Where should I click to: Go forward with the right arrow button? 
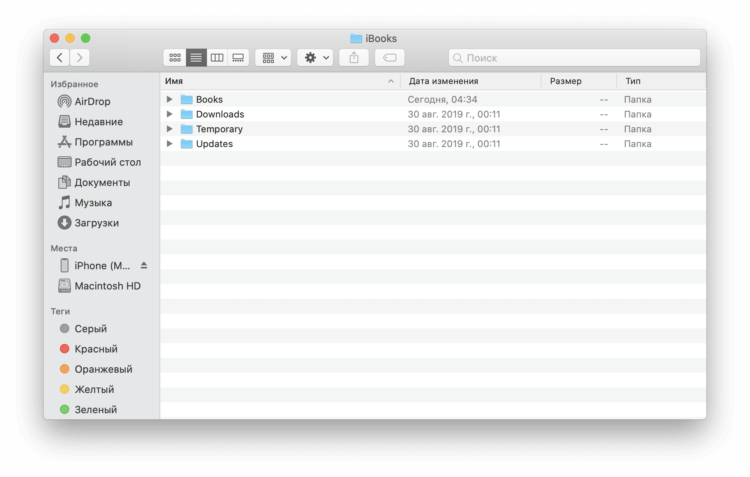79,58
